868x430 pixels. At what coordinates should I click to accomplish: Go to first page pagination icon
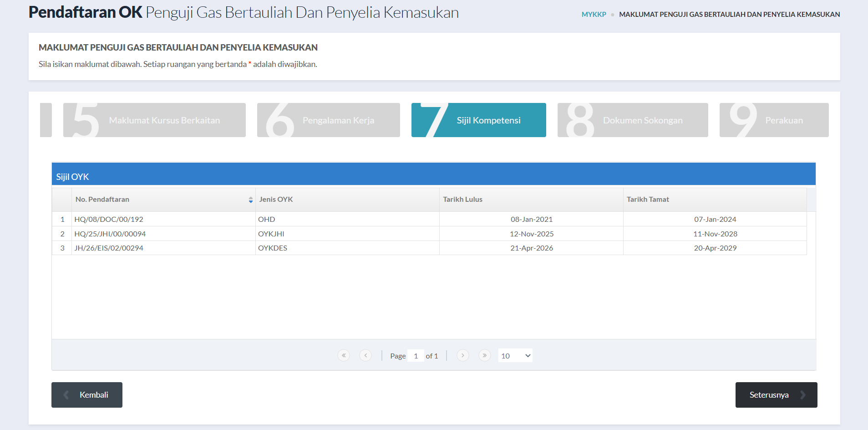click(x=344, y=355)
